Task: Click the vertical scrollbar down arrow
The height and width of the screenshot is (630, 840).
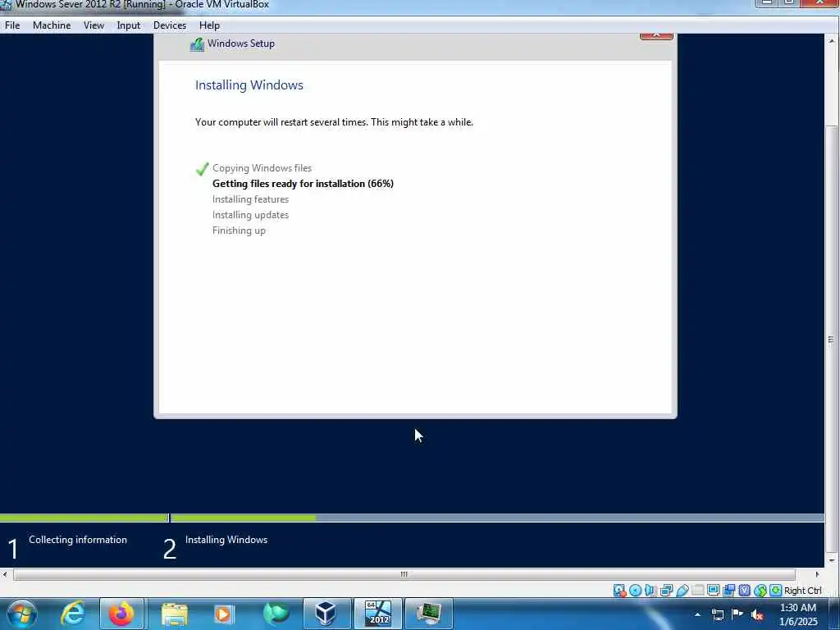Action: (832, 560)
